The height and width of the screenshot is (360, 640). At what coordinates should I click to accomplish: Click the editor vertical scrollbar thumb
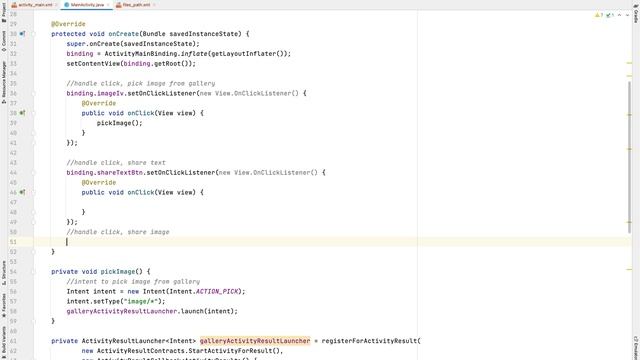pyautogui.click(x=629, y=157)
